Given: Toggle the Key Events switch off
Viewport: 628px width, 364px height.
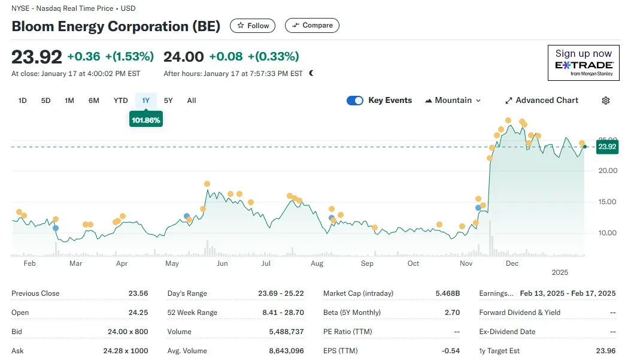Looking at the screenshot, I should tap(355, 101).
